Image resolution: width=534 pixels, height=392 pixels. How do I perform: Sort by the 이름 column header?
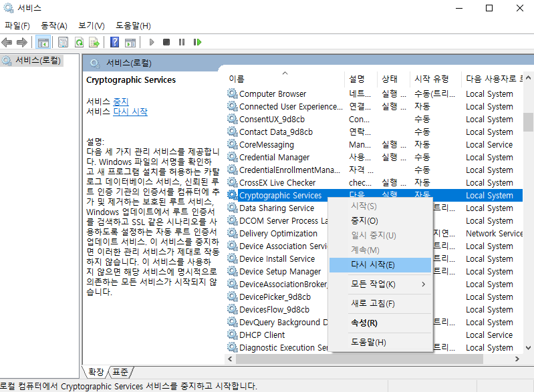(x=285, y=79)
